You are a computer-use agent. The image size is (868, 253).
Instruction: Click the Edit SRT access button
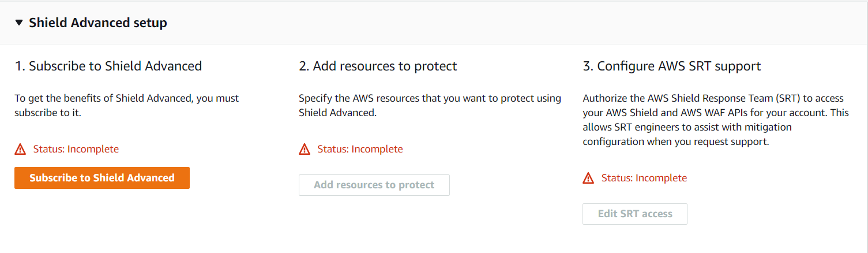click(634, 214)
